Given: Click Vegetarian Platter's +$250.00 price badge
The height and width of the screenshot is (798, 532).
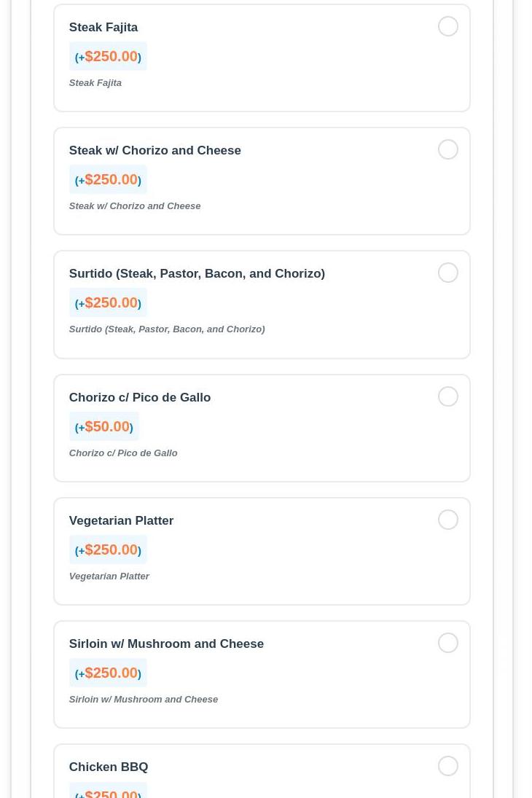Looking at the screenshot, I should [108, 550].
